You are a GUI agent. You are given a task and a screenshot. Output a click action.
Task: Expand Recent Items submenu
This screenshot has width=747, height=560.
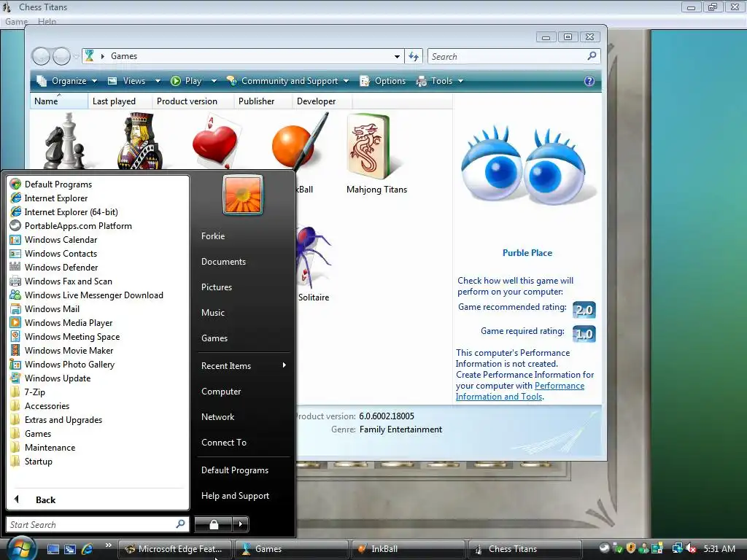(x=244, y=366)
